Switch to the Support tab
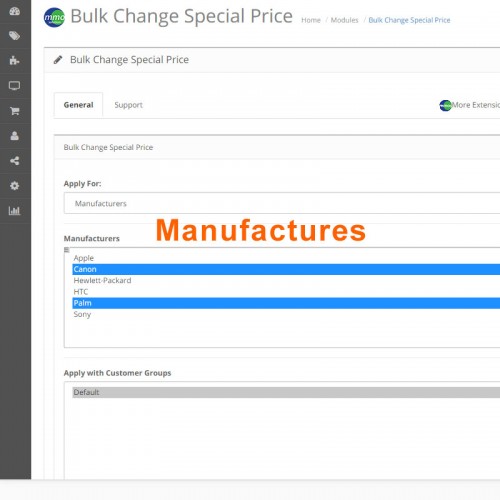 click(x=128, y=105)
